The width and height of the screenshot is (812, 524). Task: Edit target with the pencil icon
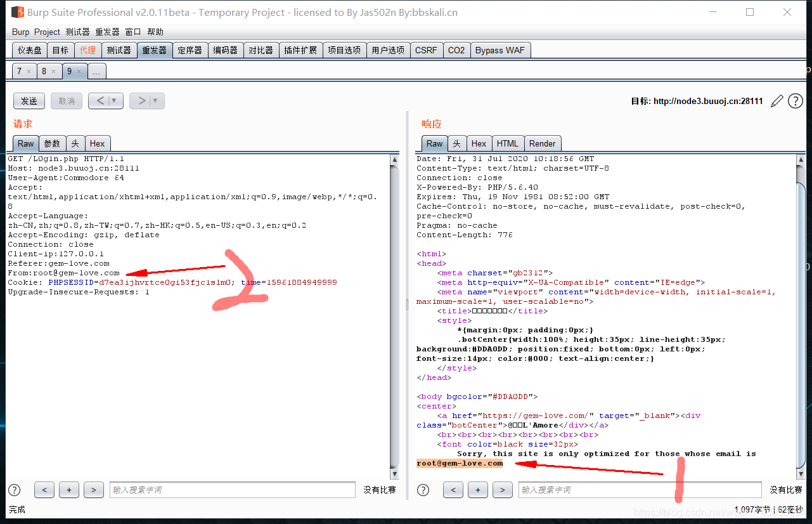tap(777, 101)
